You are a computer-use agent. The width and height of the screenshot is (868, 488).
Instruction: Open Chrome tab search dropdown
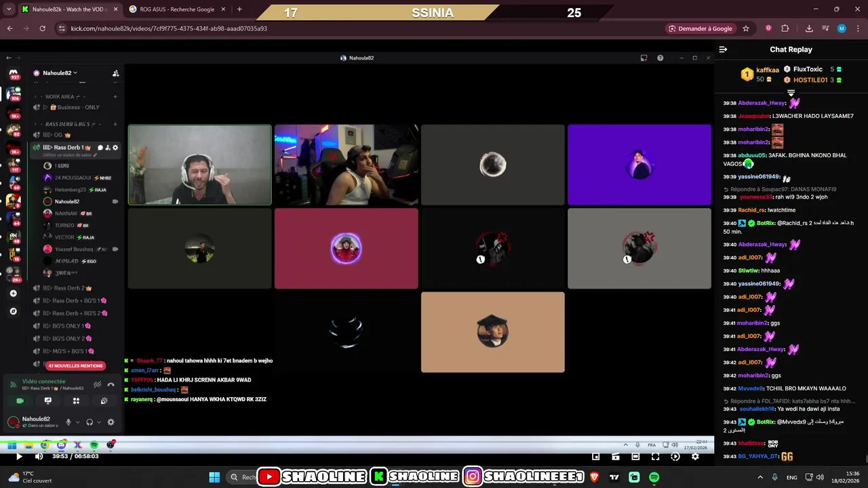(x=9, y=9)
